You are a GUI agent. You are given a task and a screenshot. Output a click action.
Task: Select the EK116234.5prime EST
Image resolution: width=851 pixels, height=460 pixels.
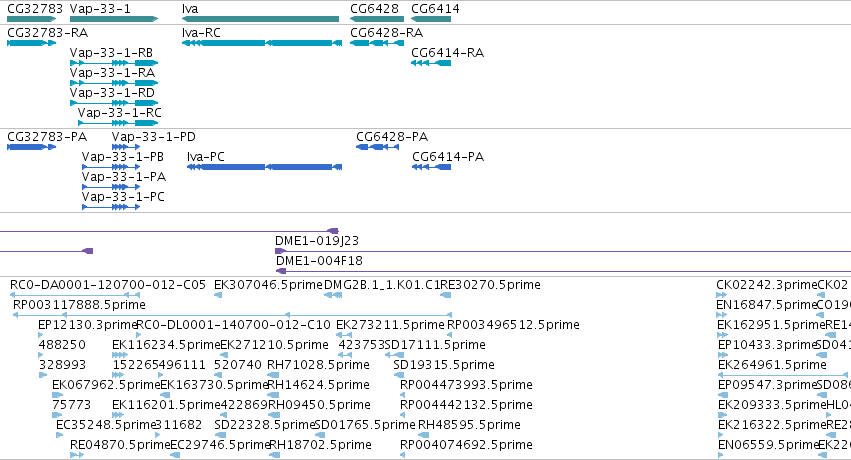[x=120, y=355]
